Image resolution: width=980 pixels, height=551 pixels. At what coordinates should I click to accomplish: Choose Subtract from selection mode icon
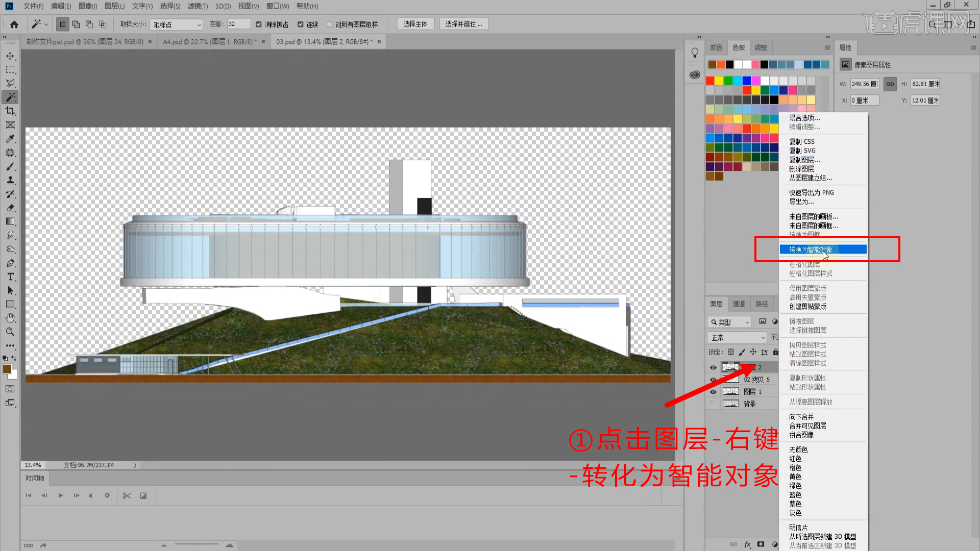pyautogui.click(x=89, y=24)
